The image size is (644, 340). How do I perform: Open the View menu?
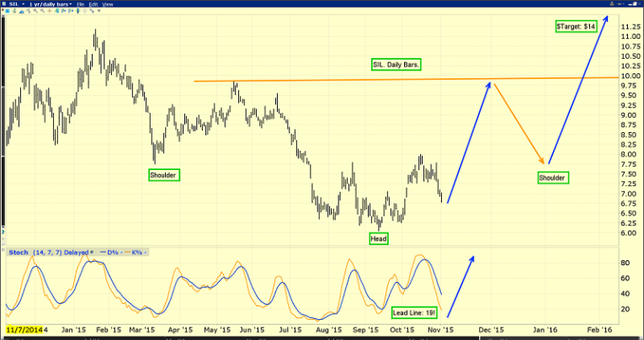tap(107, 4)
